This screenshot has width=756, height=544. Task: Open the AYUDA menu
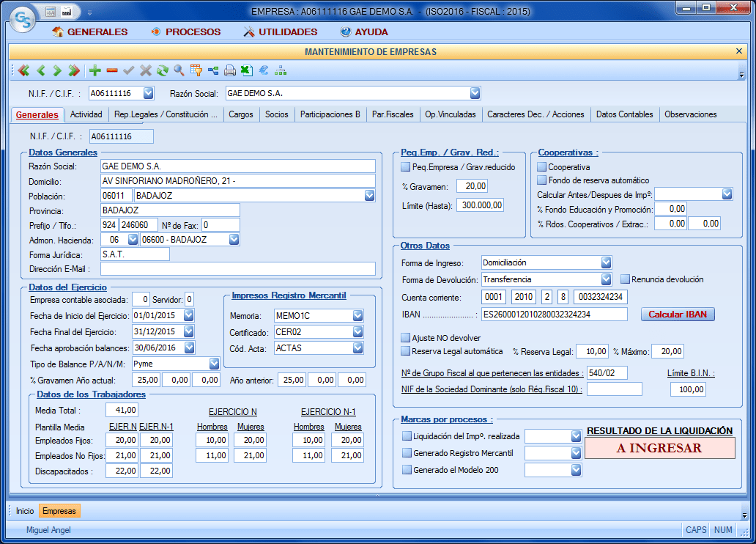click(x=364, y=32)
